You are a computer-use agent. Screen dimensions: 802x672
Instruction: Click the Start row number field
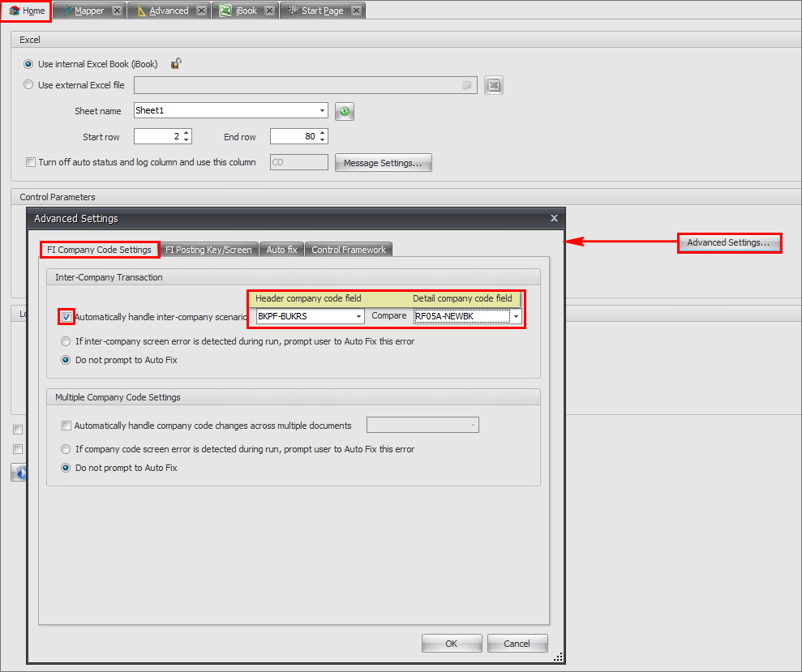click(157, 137)
